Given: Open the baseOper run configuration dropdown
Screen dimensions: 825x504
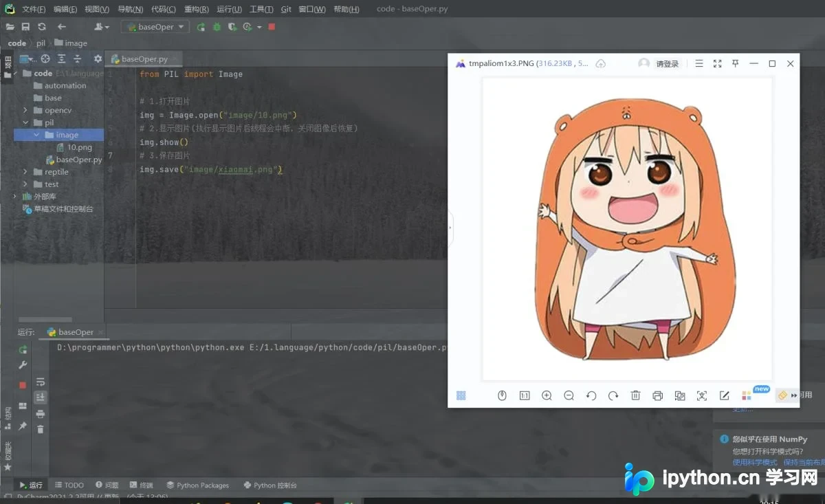Looking at the screenshot, I should 155,27.
